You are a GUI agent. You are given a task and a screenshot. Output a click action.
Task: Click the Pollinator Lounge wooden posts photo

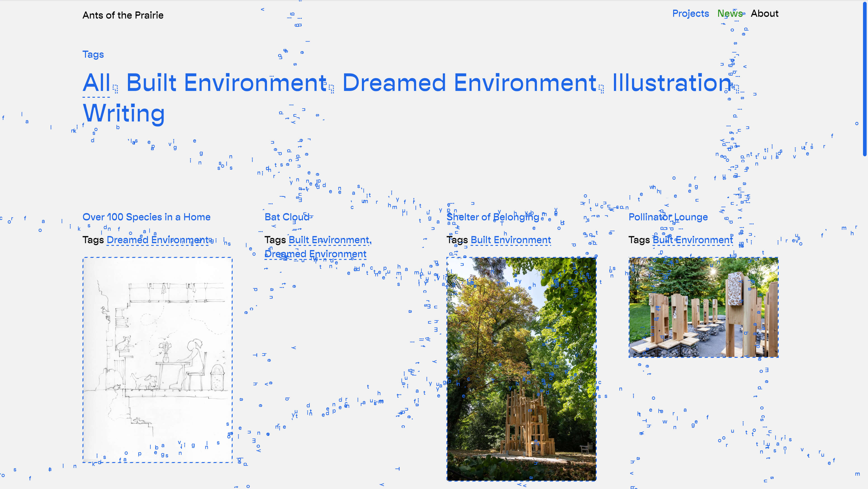pos(703,307)
